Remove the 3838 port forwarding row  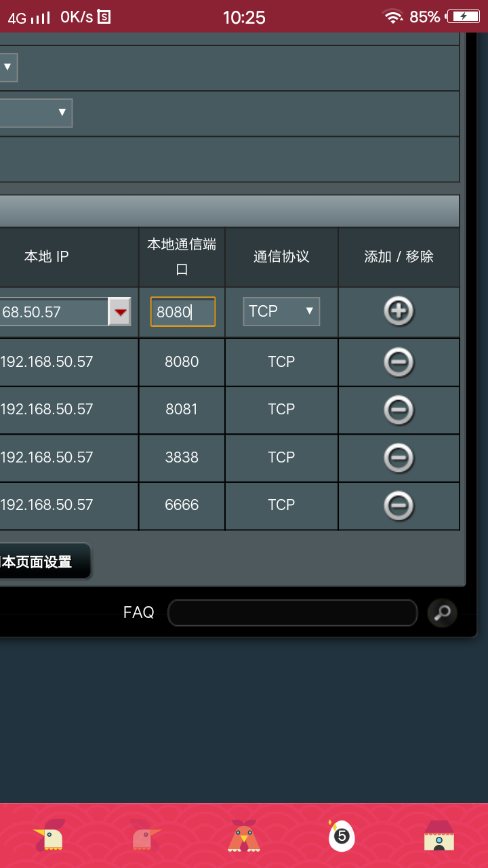(x=399, y=458)
